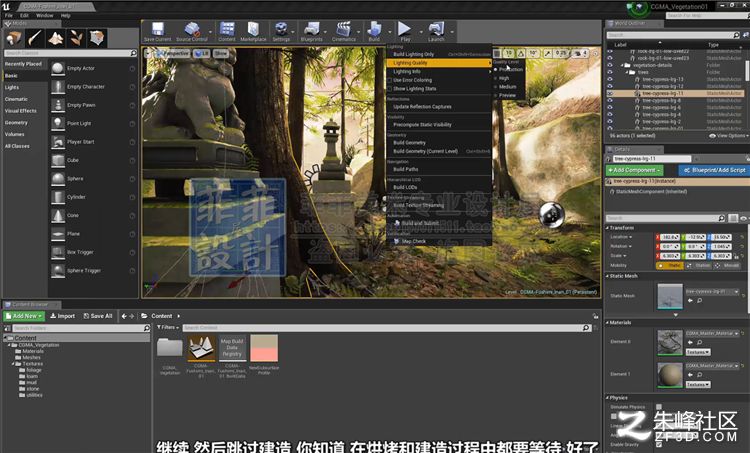Select the Cube shape icon
Viewport: 750px width, 453px height.
pos(58,160)
